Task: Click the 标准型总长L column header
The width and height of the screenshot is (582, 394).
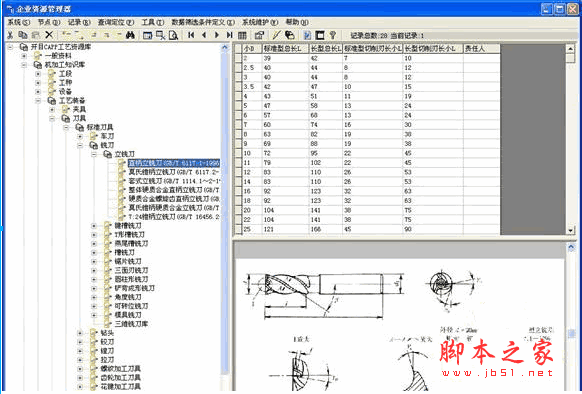Action: click(x=285, y=49)
